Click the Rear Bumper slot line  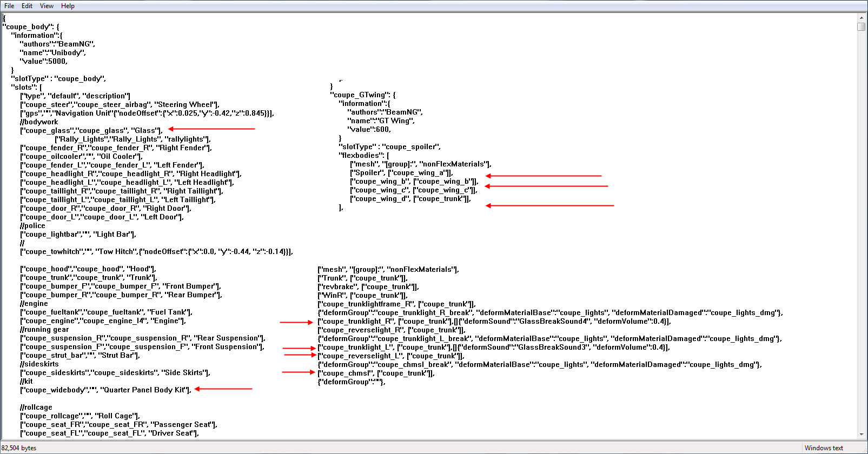[121, 295]
